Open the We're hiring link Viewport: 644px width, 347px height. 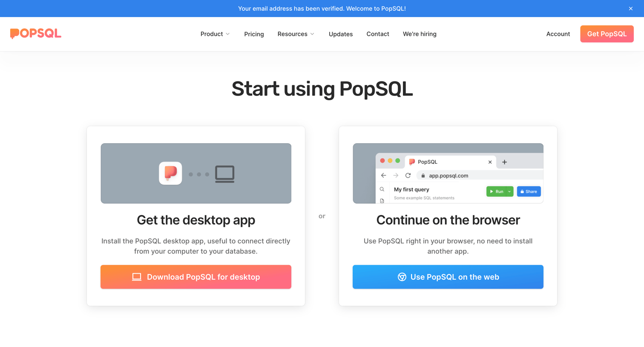click(x=420, y=34)
